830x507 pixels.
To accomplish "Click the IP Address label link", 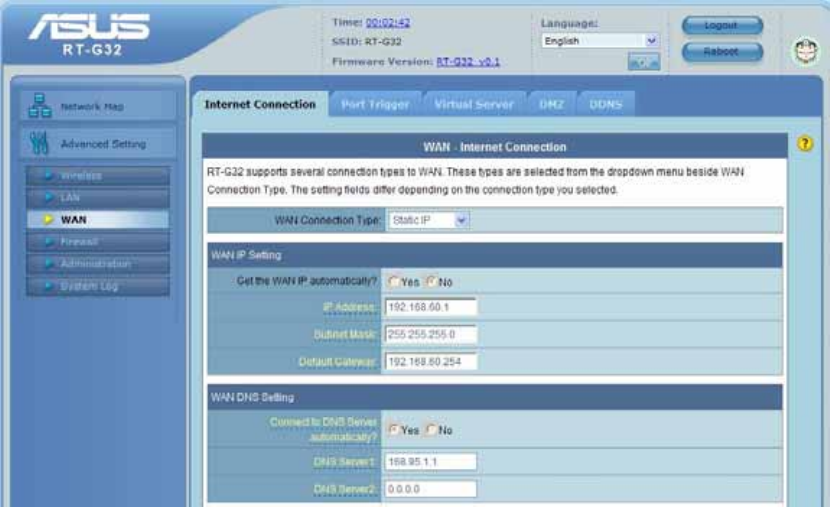I will click(349, 307).
